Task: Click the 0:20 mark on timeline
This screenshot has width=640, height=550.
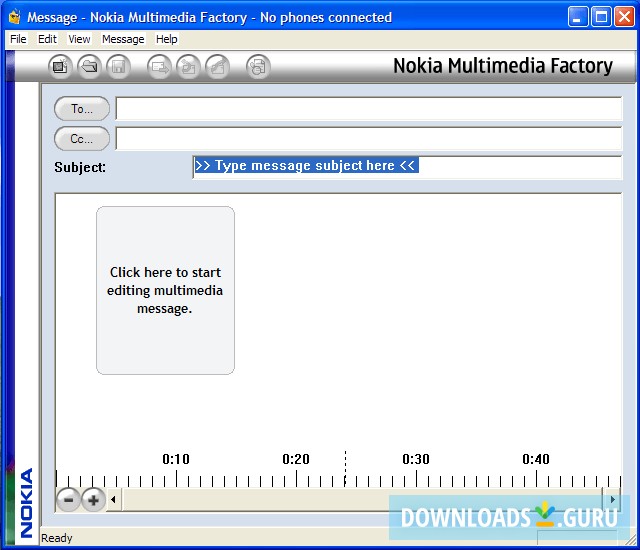Action: click(296, 459)
